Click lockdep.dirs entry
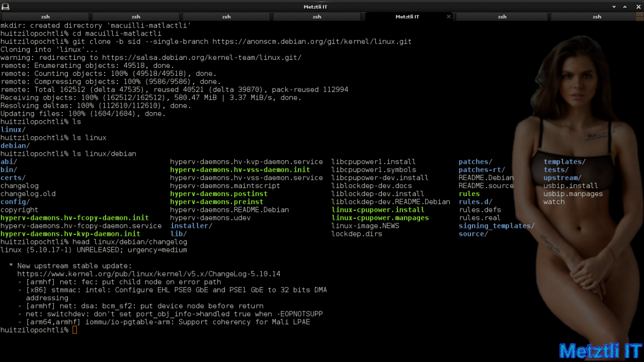 coord(357,234)
